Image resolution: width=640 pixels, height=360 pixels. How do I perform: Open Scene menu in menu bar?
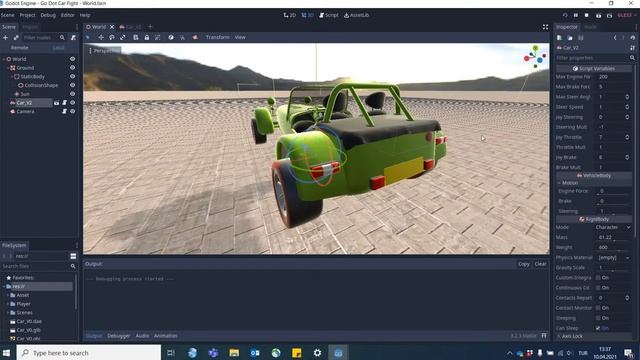pyautogui.click(x=7, y=15)
